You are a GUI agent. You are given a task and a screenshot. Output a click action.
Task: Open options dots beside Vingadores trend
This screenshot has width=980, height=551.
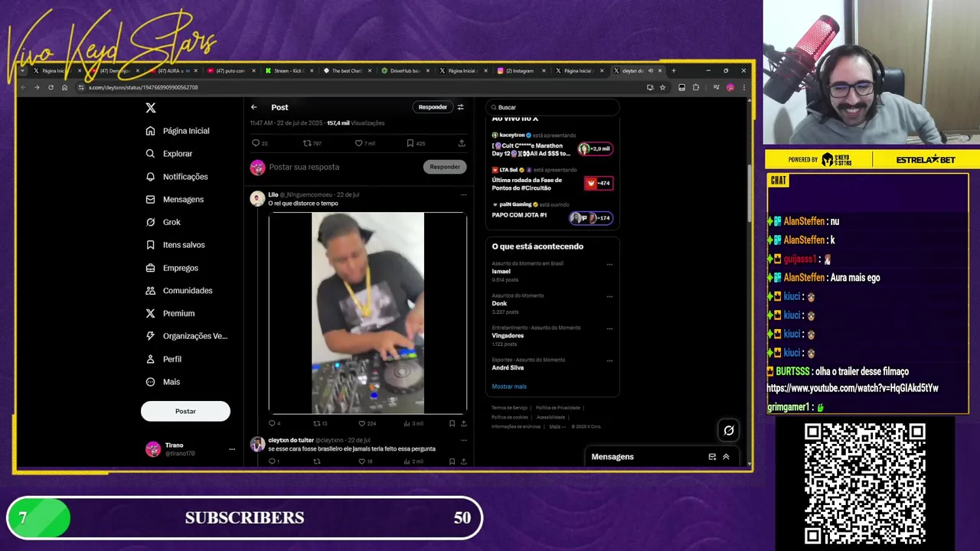tap(609, 329)
